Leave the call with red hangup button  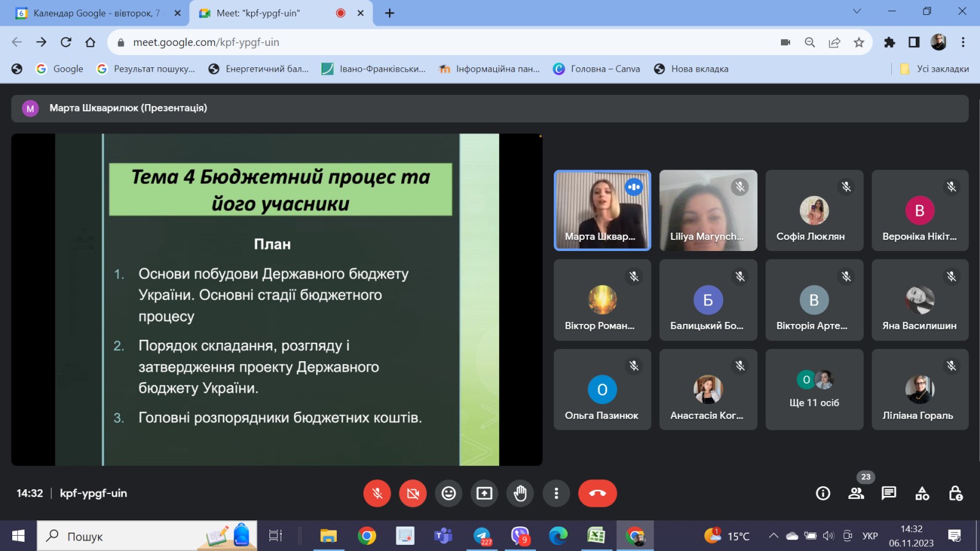[597, 493]
